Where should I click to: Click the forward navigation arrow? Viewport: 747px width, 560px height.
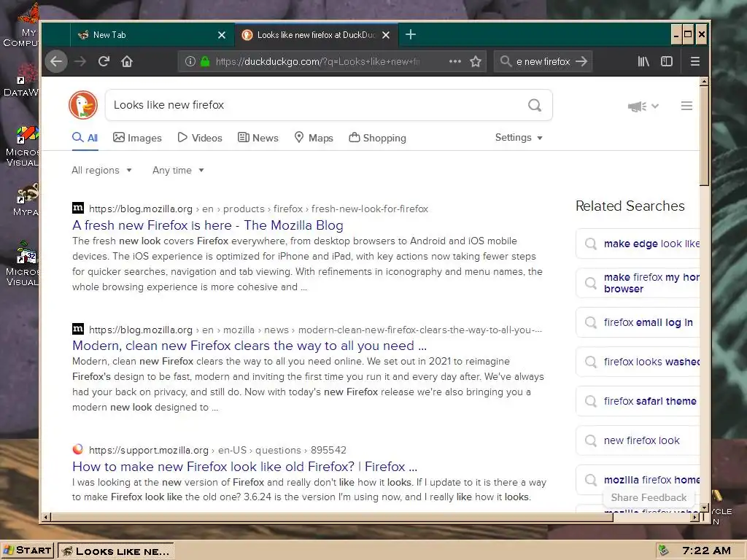[80, 61]
